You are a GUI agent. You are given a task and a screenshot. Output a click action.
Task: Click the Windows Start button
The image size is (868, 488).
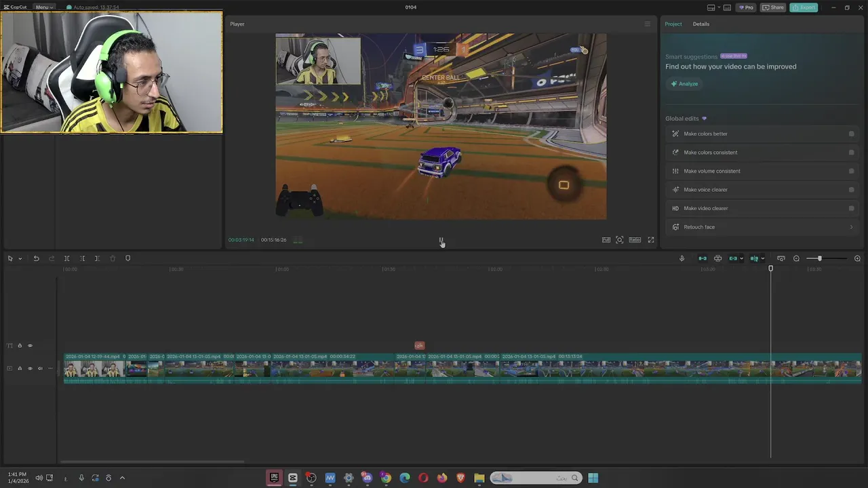[x=593, y=478]
